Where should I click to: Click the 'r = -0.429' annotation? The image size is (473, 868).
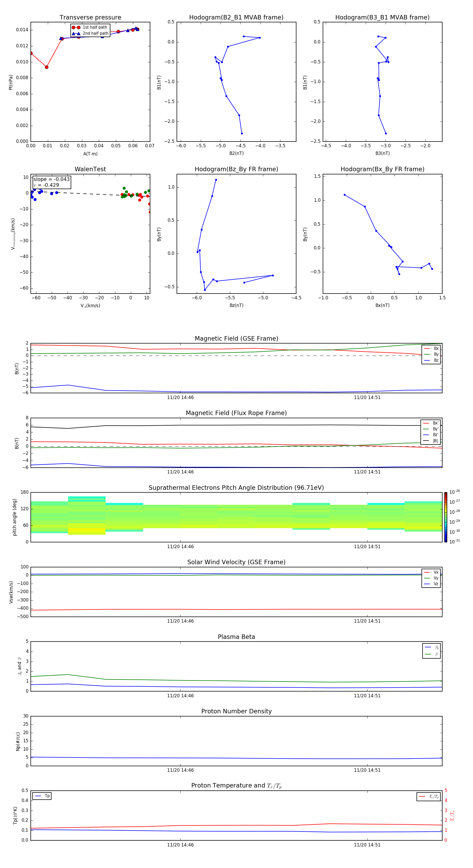(x=47, y=185)
